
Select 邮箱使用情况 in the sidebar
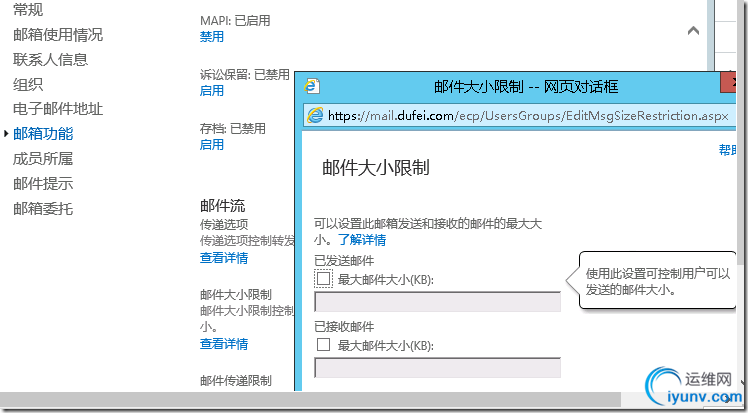(58, 35)
